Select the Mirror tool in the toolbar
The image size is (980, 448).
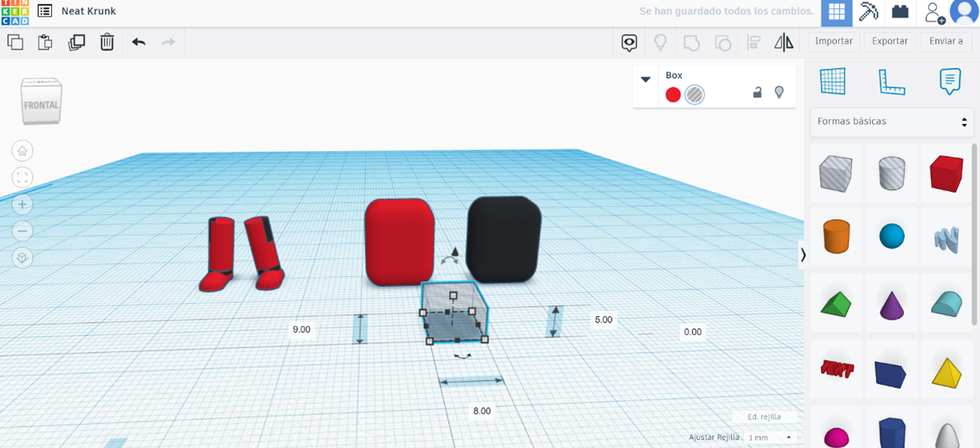pyautogui.click(x=784, y=42)
